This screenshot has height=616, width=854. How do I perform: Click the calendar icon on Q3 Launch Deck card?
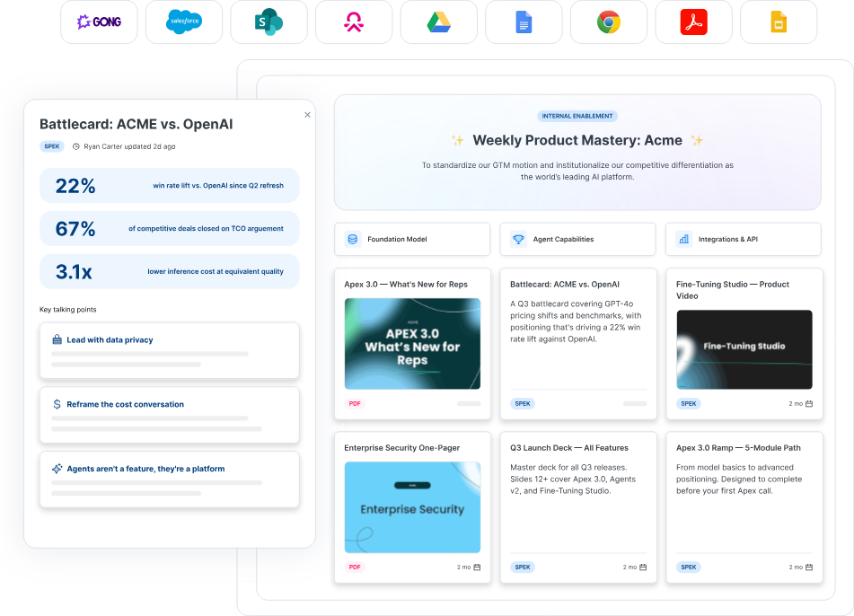tap(643, 567)
